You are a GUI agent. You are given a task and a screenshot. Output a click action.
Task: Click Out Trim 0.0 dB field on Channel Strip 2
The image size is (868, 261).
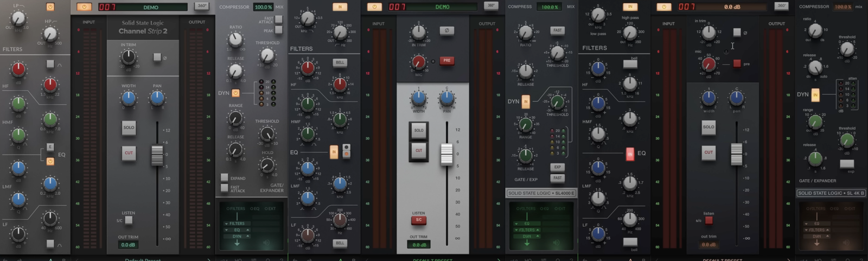click(129, 245)
